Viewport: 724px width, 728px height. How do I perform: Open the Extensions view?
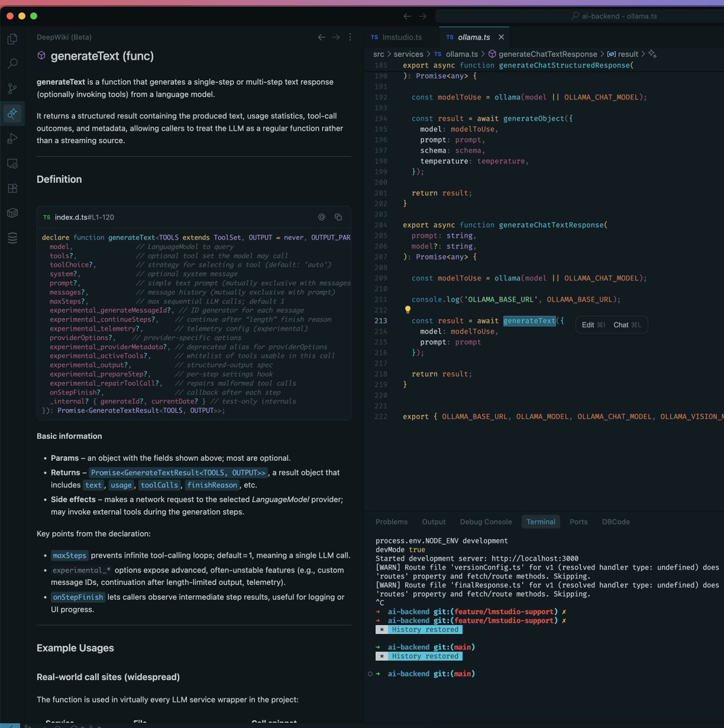(12, 188)
